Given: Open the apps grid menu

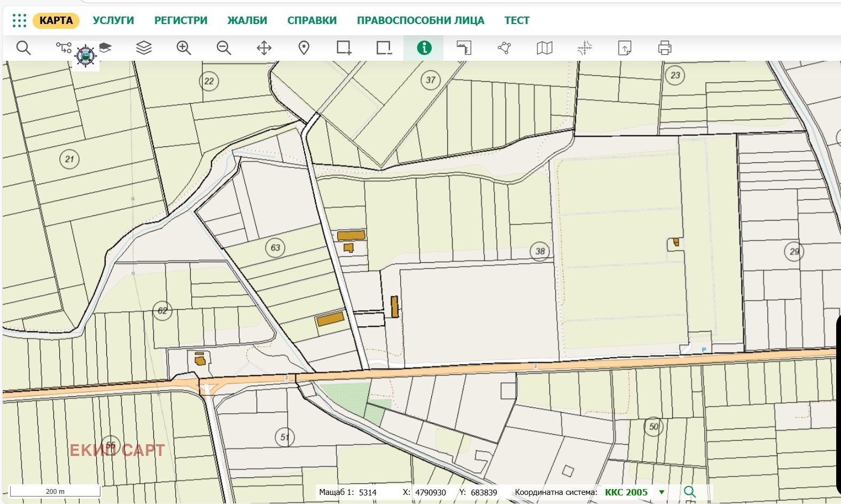Looking at the screenshot, I should pyautogui.click(x=19, y=20).
